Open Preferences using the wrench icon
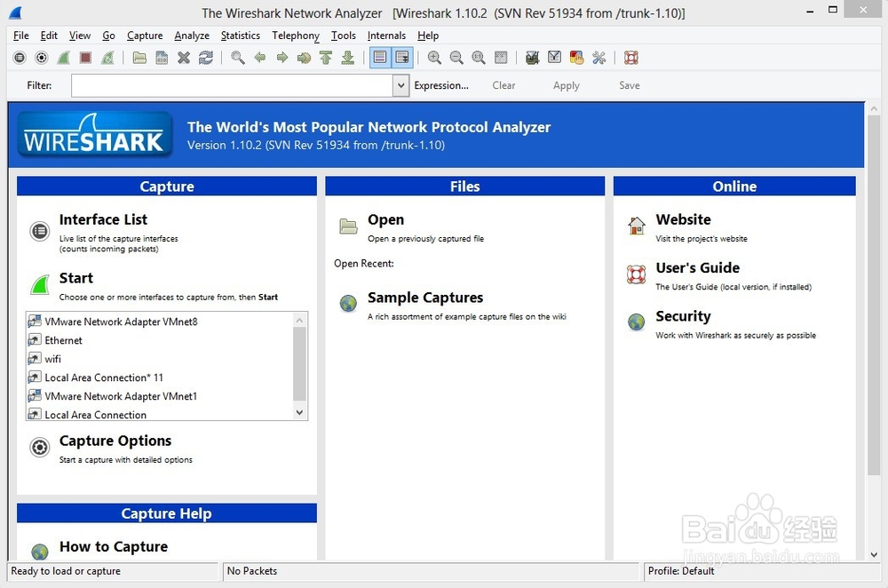Viewport: 888px width, 588px height. [599, 57]
